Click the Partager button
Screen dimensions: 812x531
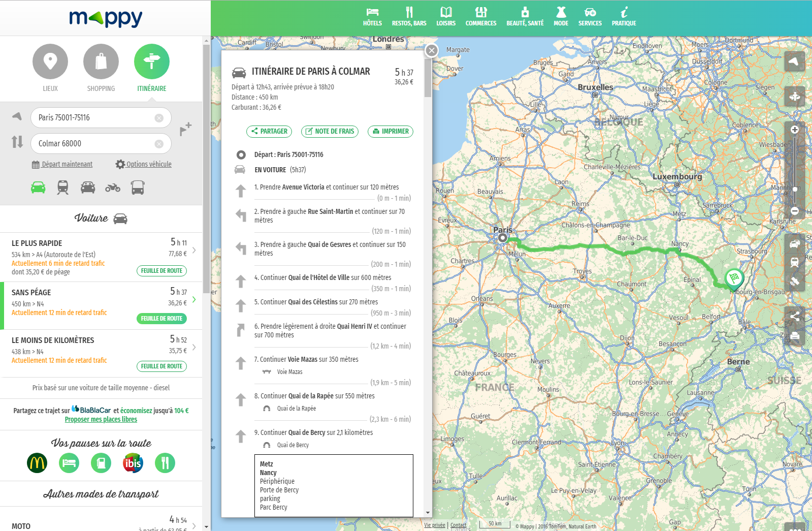pos(269,132)
